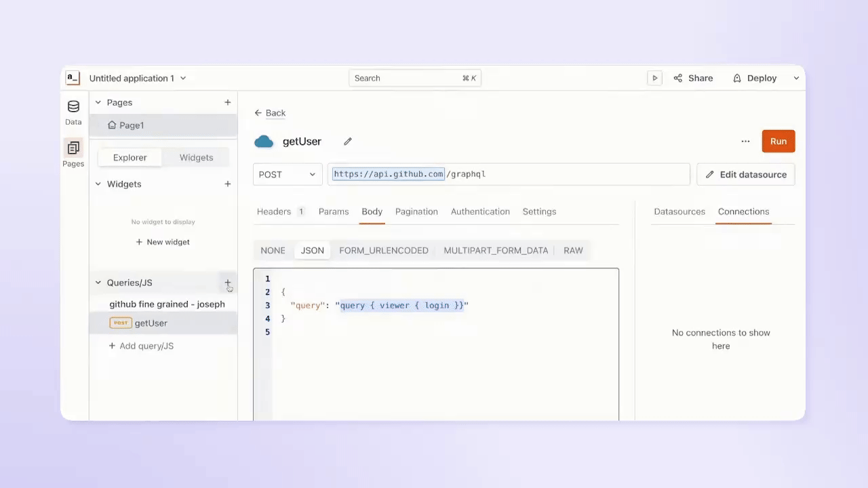Switch body type to RAW
The height and width of the screenshot is (488, 868).
coord(573,250)
